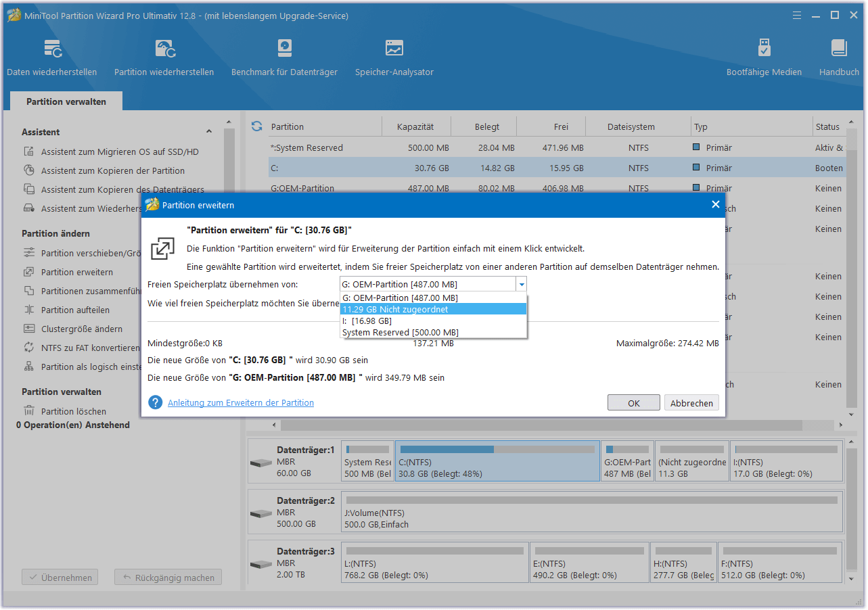Select F:(NTFS) 512.0 GB block
The height and width of the screenshot is (610, 868).
click(780, 563)
